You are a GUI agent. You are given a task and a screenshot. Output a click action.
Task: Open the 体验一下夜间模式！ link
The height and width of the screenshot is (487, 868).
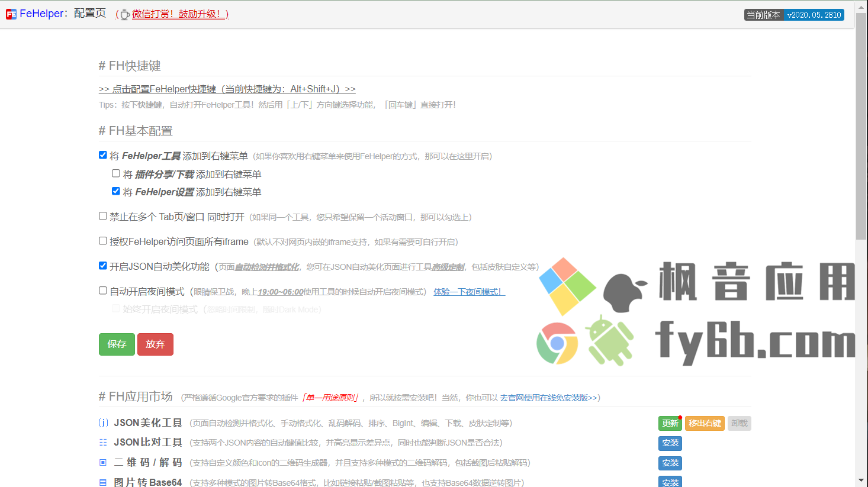(469, 292)
